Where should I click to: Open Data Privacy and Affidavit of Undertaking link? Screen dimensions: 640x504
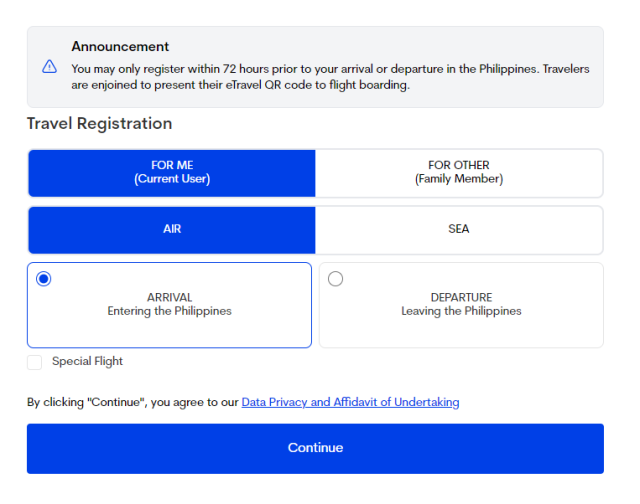350,402
